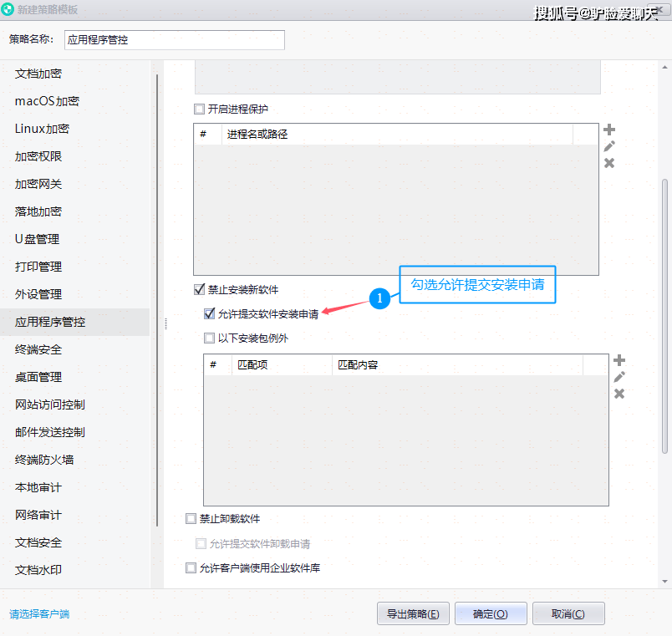Click the 策略名称 input field
Viewport: 672px width, 636px height.
[175, 40]
